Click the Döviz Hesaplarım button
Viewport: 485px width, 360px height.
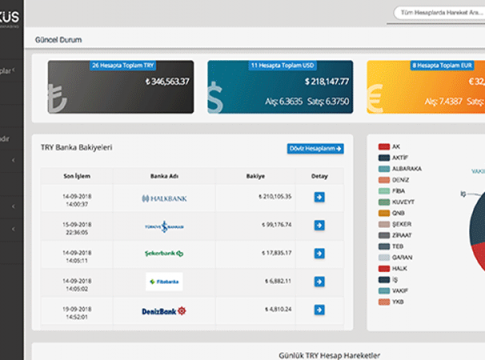point(315,149)
